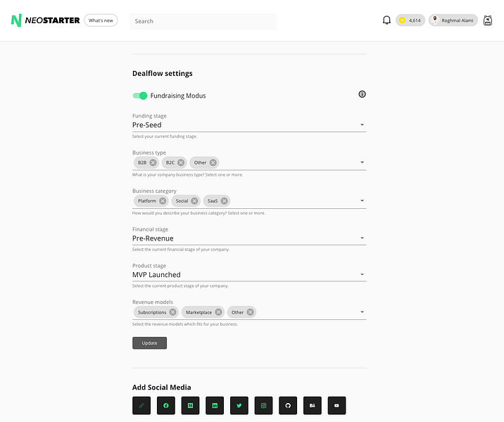Screen dimensions: 504x422
Task: Click the MVP Launched product stage value
Action: click(156, 274)
